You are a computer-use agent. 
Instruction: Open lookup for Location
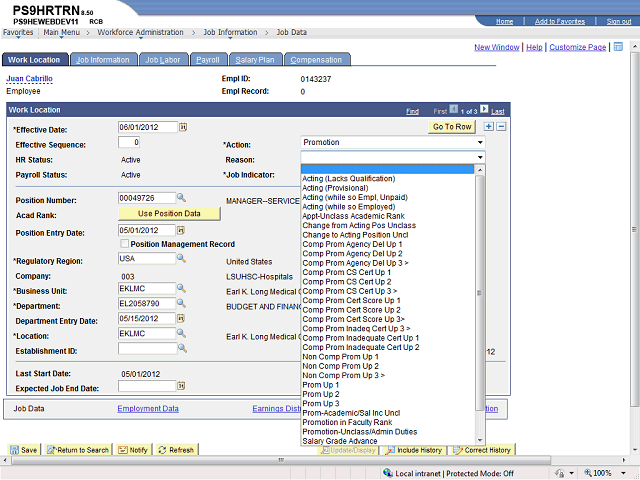click(181, 333)
